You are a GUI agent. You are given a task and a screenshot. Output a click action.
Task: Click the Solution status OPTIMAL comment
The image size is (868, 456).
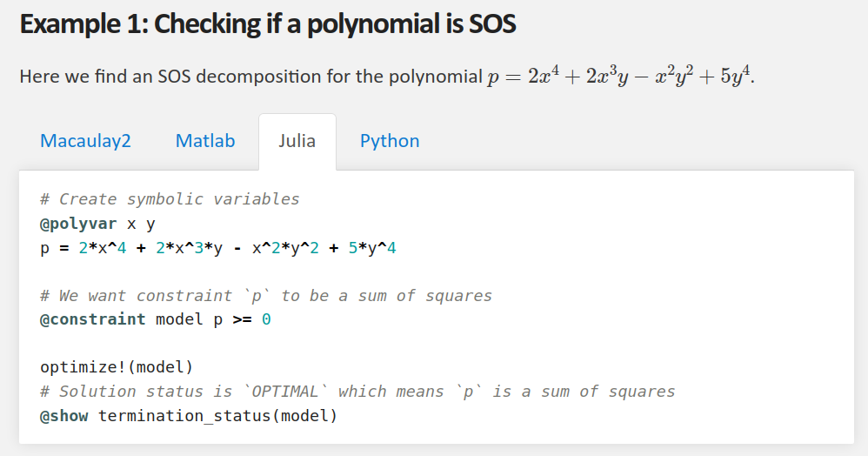[357, 392]
